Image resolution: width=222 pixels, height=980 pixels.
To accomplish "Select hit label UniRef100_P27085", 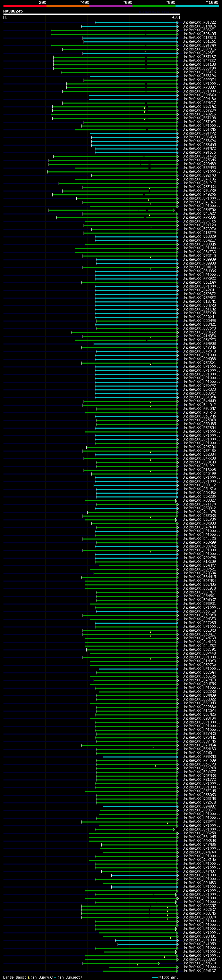I will 199,623.
